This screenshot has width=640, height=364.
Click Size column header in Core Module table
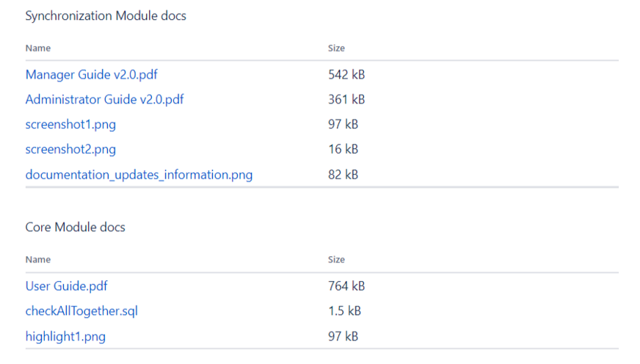336,260
